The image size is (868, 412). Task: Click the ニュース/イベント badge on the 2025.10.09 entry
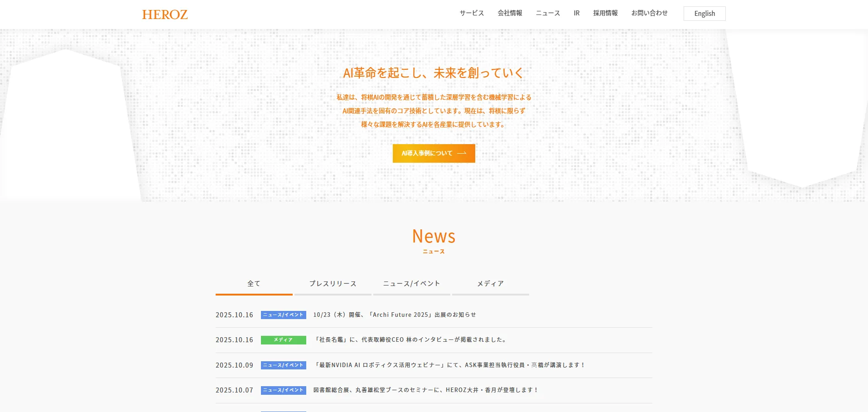pos(283,365)
